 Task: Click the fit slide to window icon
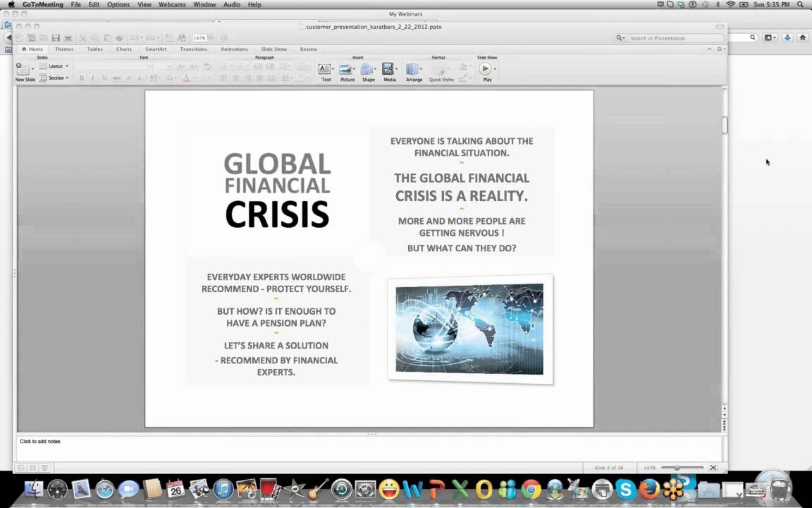(713, 468)
